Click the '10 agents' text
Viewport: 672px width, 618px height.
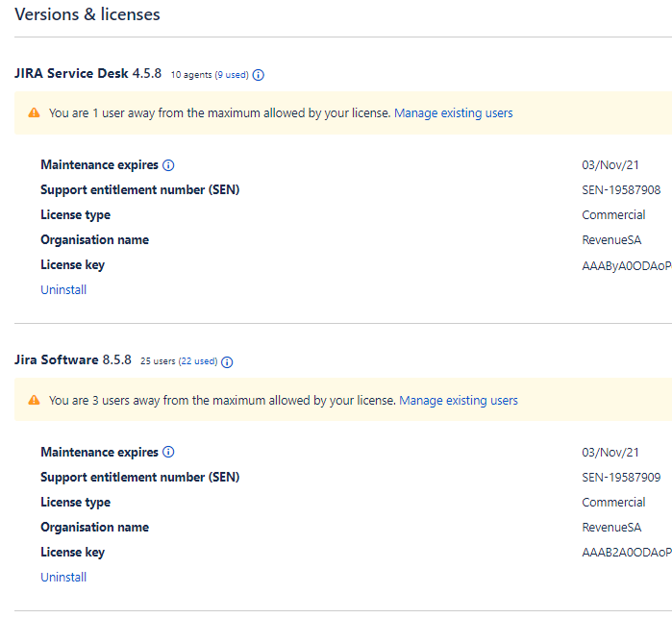click(191, 75)
